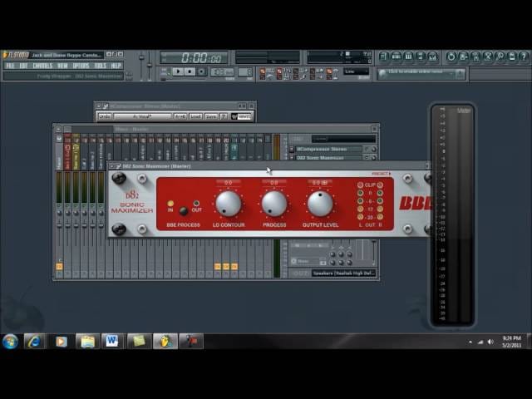Open the EDIT menu
This screenshot has width=532, height=399.
tap(23, 66)
